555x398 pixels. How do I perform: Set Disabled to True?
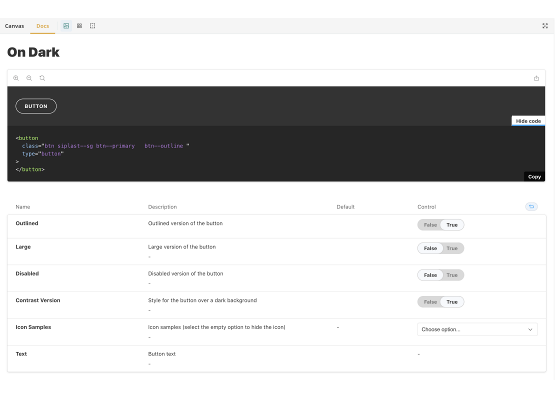coord(452,275)
